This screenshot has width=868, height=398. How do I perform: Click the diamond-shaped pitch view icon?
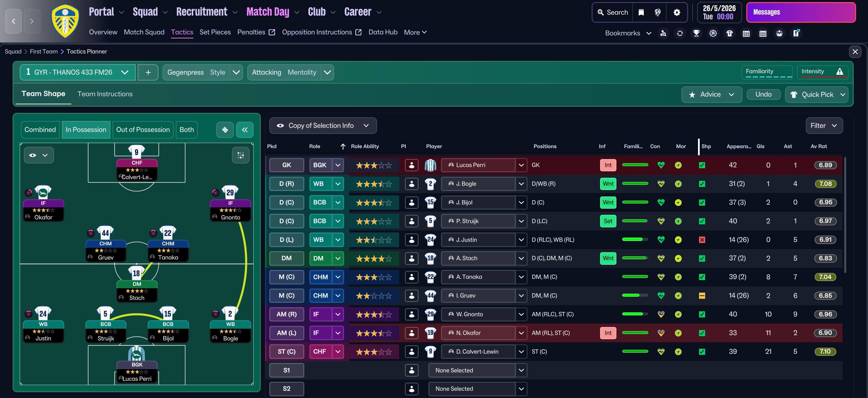[225, 129]
